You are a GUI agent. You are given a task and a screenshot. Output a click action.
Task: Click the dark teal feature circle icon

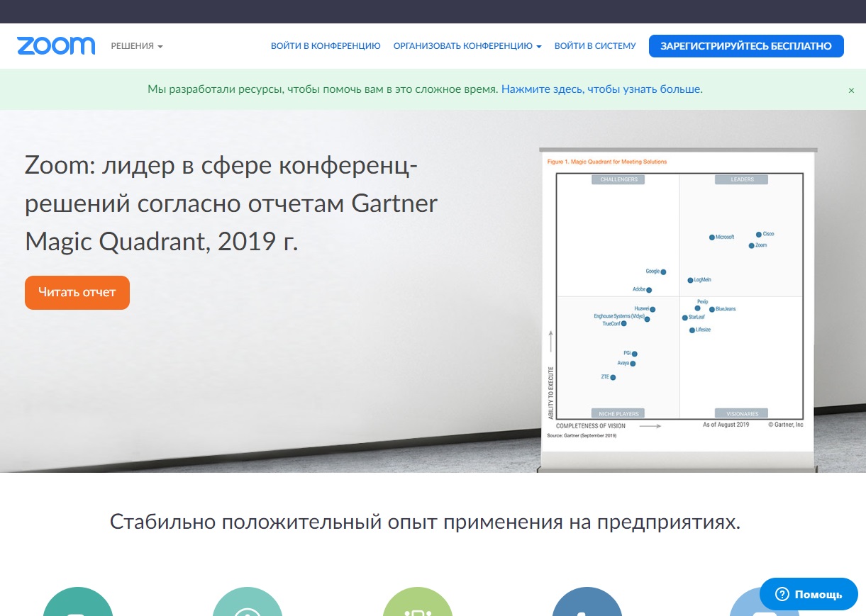[78, 602]
